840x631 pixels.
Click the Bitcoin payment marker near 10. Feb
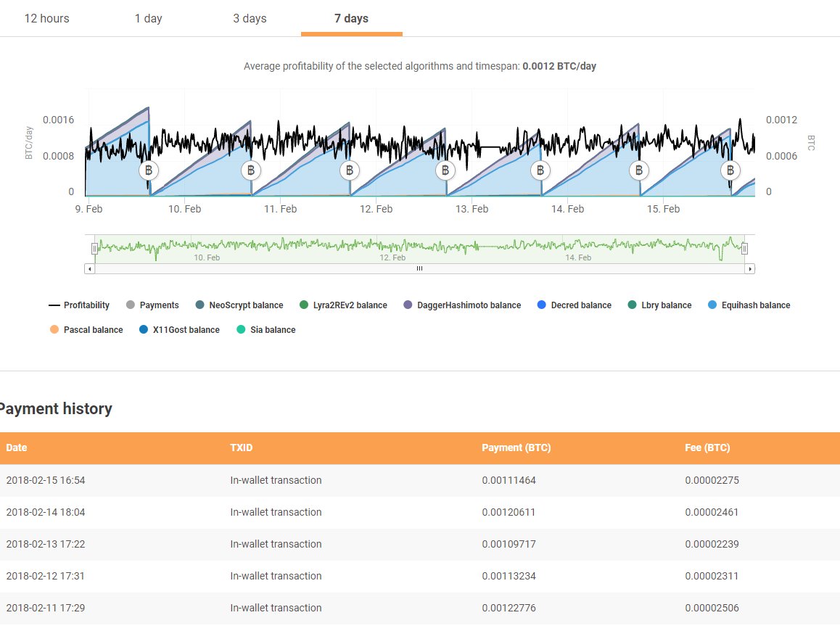pyautogui.click(x=251, y=170)
